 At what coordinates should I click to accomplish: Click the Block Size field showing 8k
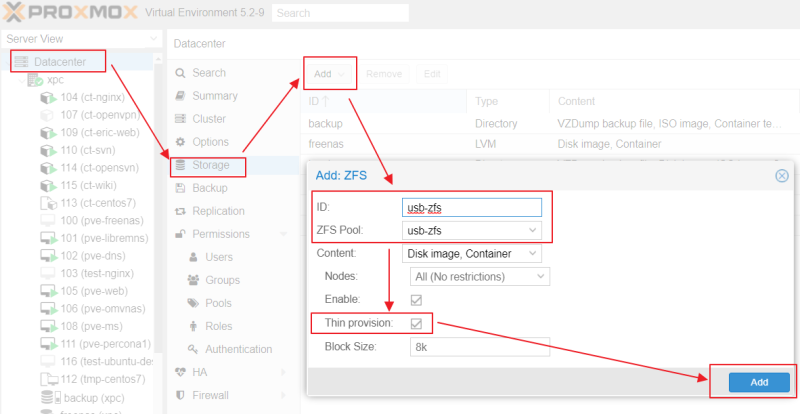[480, 347]
